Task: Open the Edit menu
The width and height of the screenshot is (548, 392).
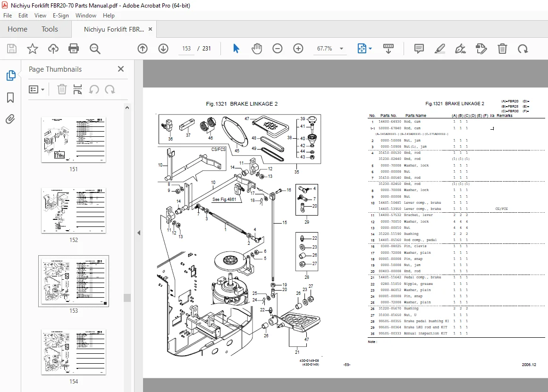Action: (23, 16)
